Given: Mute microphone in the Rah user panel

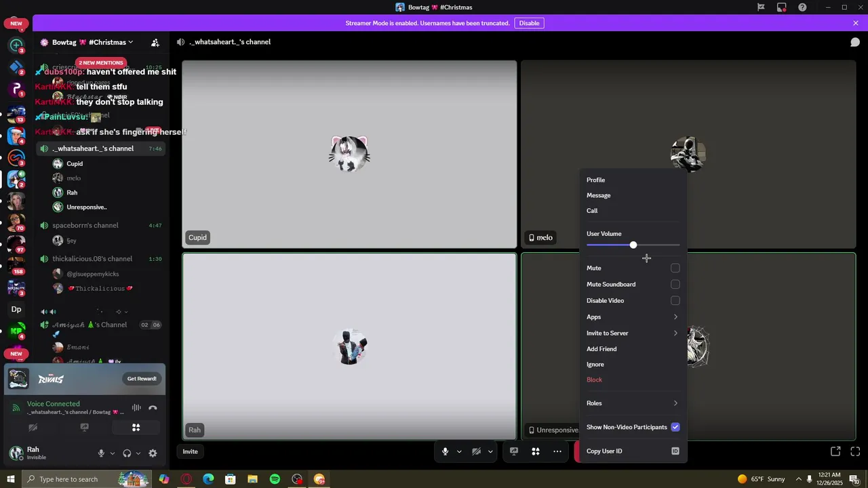Looking at the screenshot, I should 101,453.
